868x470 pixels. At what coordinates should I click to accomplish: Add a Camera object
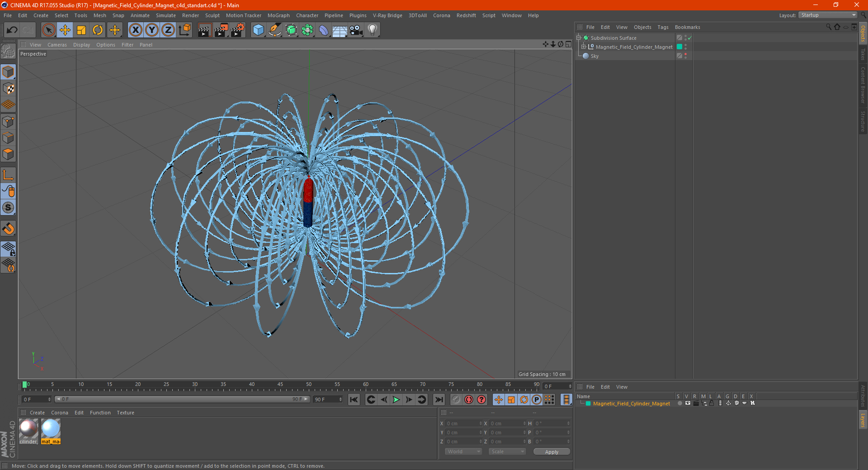(x=356, y=30)
